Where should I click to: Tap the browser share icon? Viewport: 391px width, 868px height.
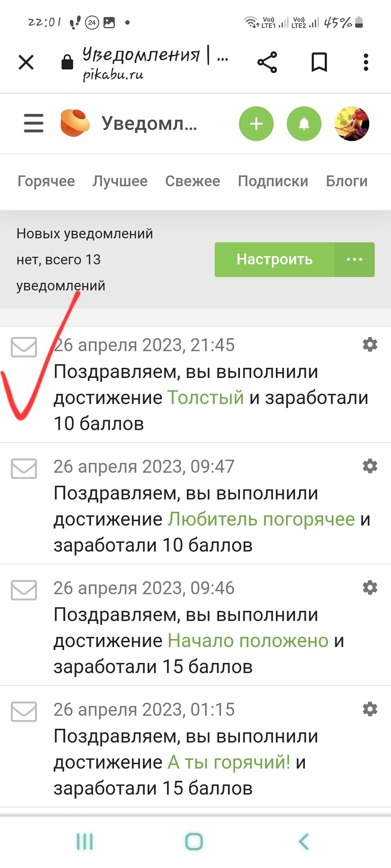click(x=267, y=62)
